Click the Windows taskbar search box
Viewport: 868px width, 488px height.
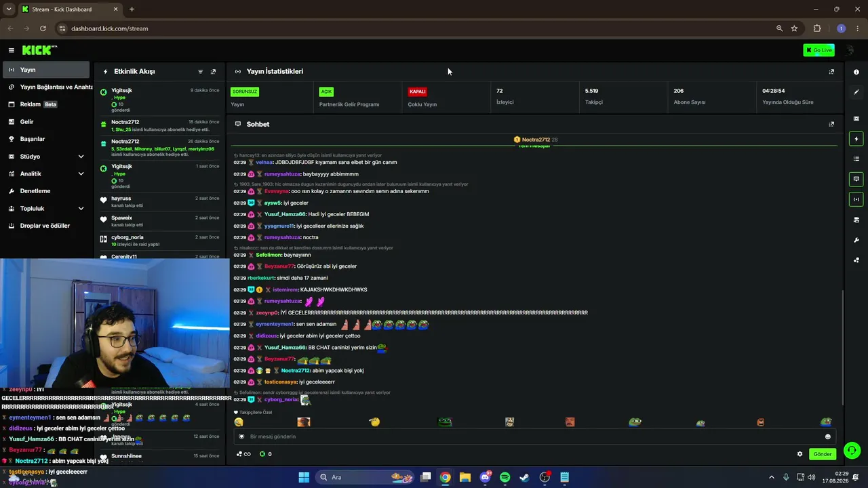(365, 477)
